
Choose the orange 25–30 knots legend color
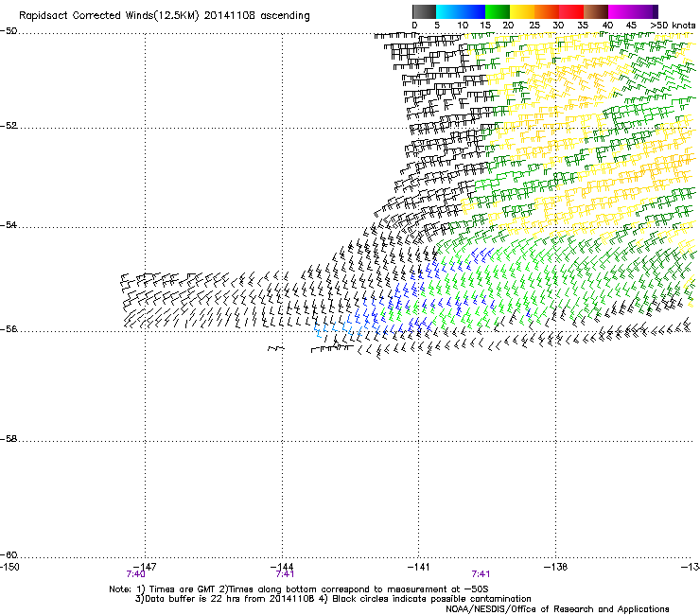pos(547,11)
